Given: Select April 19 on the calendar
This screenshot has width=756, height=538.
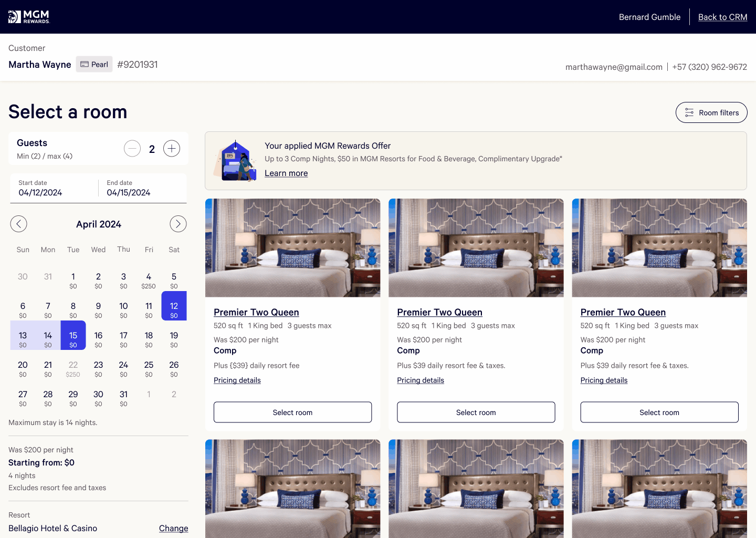Looking at the screenshot, I should [x=174, y=339].
